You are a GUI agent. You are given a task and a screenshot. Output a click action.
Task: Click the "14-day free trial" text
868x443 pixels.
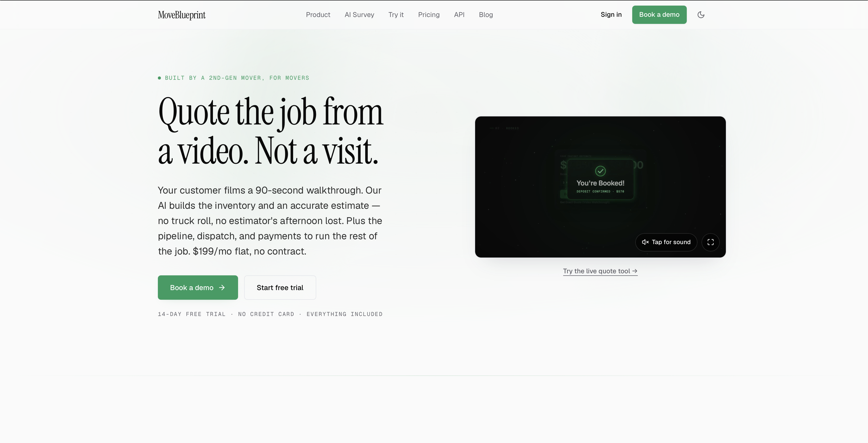[x=192, y=314]
